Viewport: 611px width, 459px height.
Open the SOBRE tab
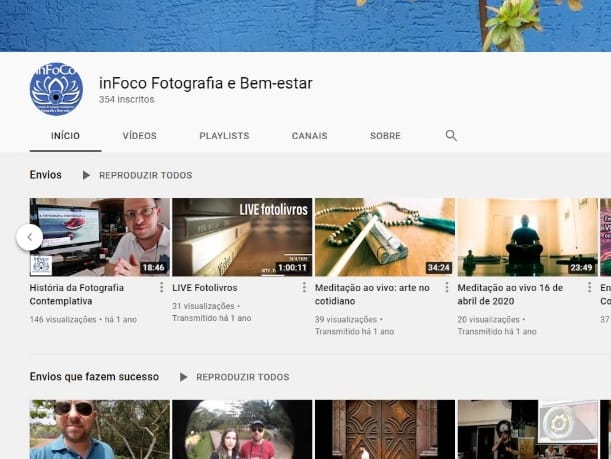pyautogui.click(x=385, y=136)
